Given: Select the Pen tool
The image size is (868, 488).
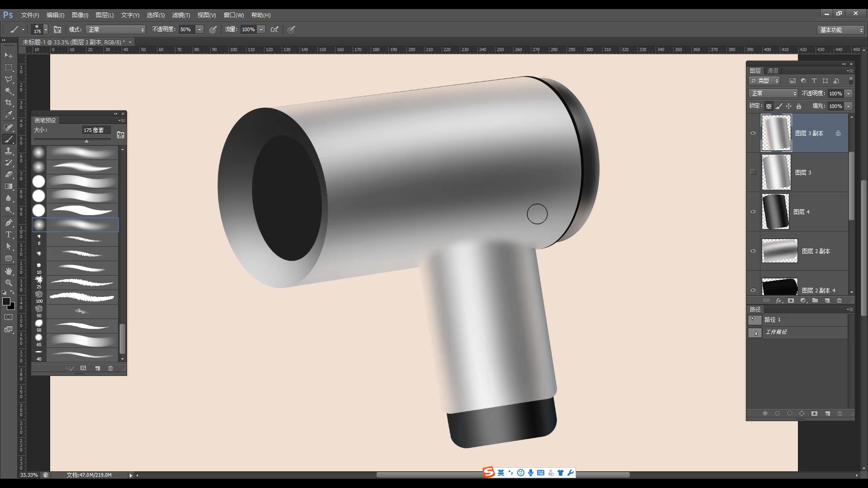Looking at the screenshot, I should click(9, 222).
